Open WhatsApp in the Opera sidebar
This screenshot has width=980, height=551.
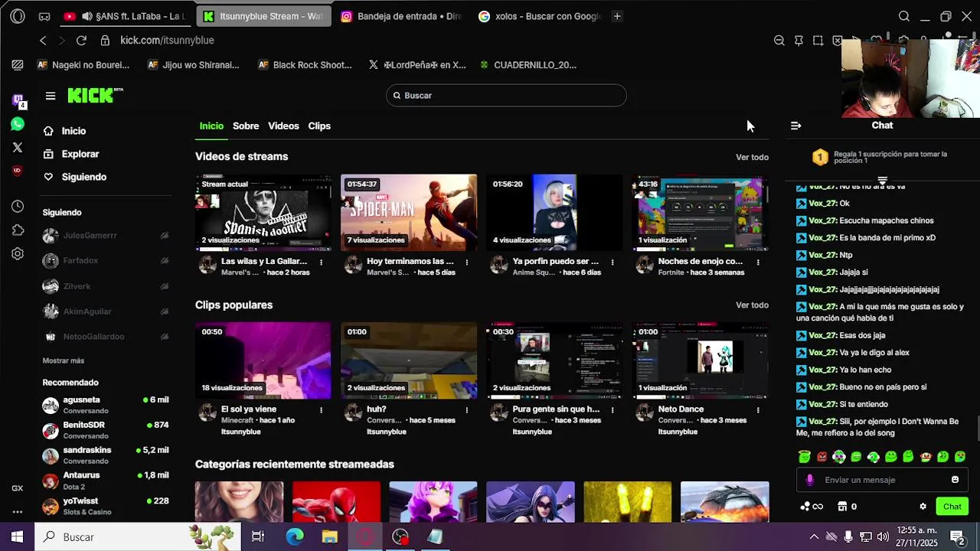[x=18, y=124]
